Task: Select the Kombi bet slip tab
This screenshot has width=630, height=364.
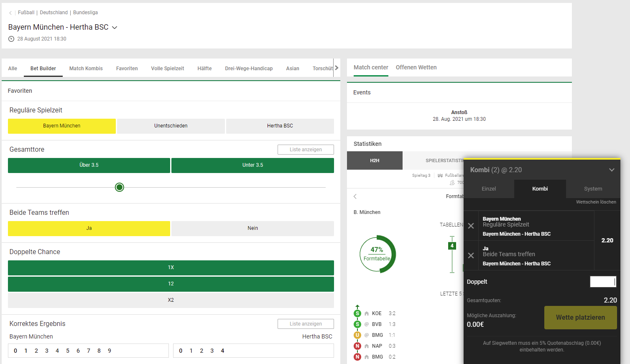Action: (540, 189)
